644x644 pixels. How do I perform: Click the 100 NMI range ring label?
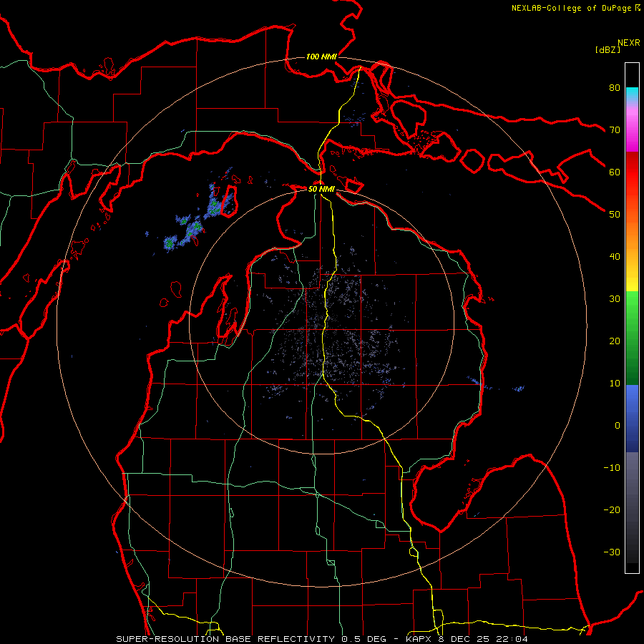(x=321, y=57)
